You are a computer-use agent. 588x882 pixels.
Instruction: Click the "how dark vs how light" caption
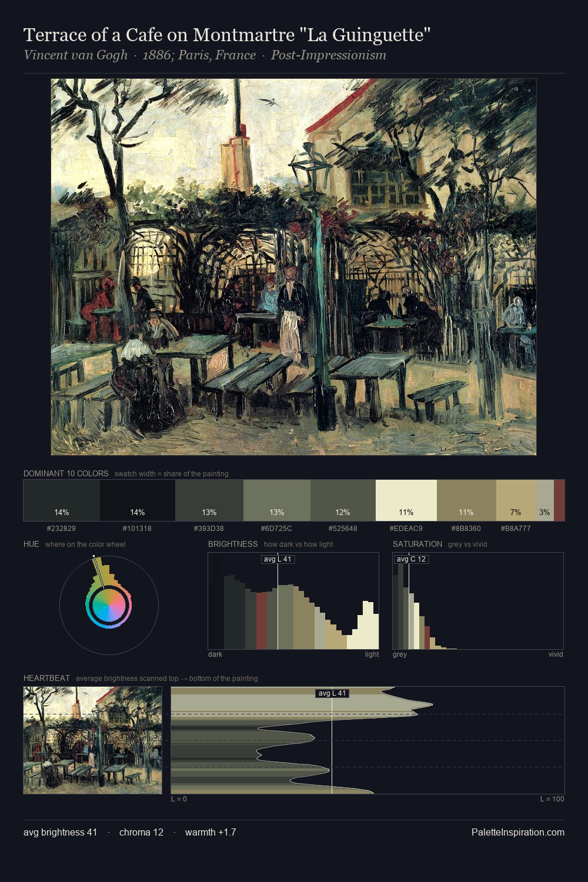pyautogui.click(x=298, y=544)
